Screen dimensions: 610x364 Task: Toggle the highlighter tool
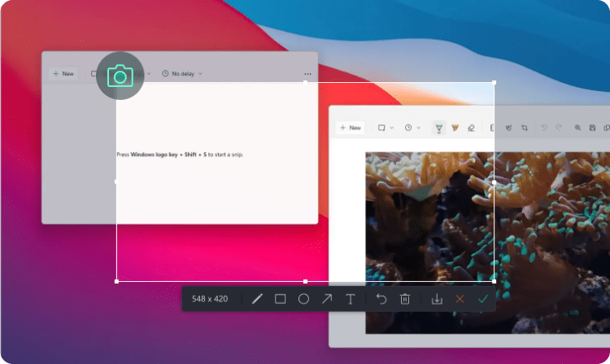coord(455,128)
